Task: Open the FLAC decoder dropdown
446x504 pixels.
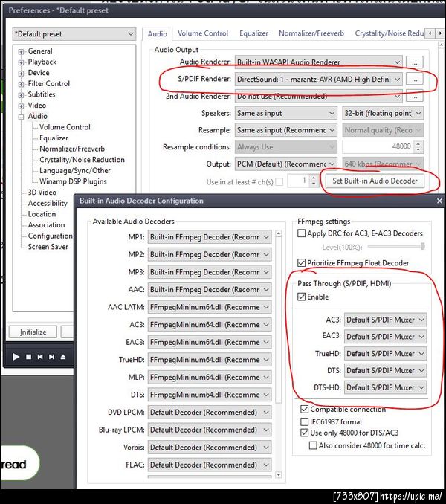Action: pos(210,465)
